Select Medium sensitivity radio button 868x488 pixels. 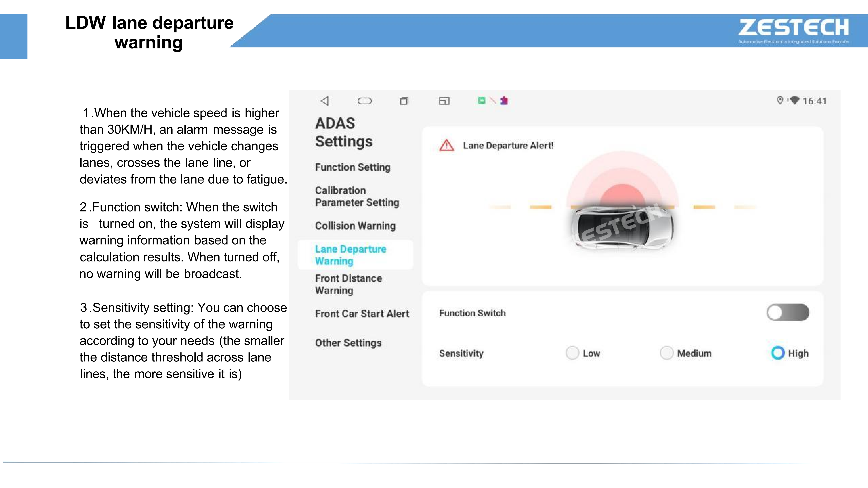point(666,353)
